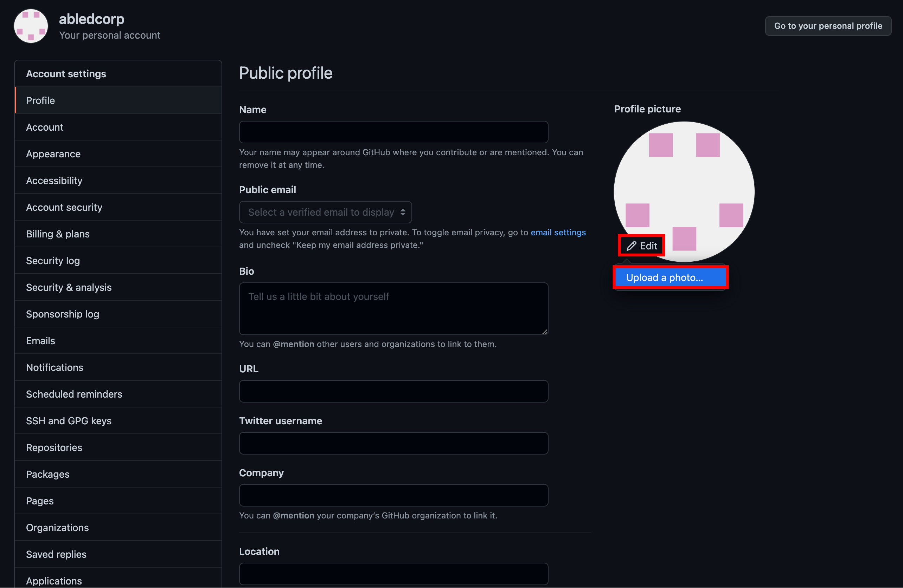Open Billing & plans section

58,234
